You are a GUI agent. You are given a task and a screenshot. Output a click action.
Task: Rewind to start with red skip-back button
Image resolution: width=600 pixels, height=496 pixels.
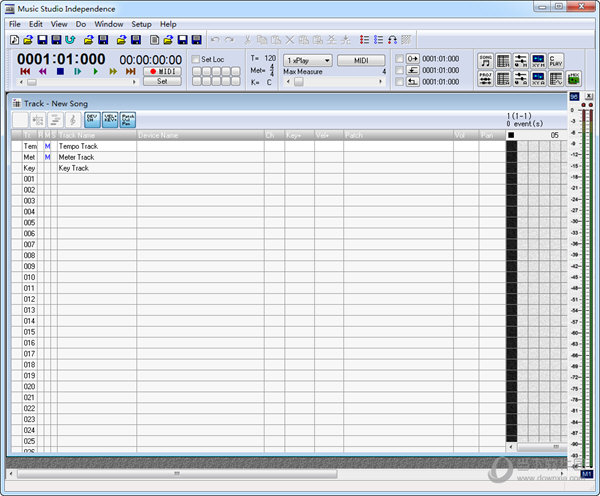coord(25,71)
